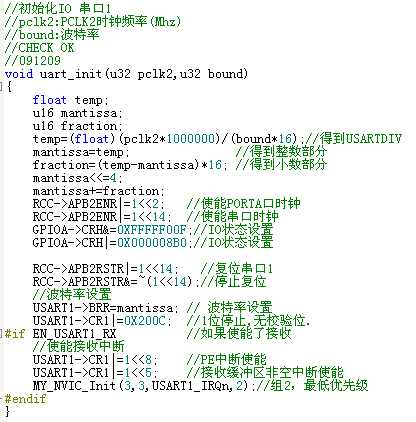Click the u16 fraction declaration line
This screenshot has width=416, height=422.
pos(77,126)
